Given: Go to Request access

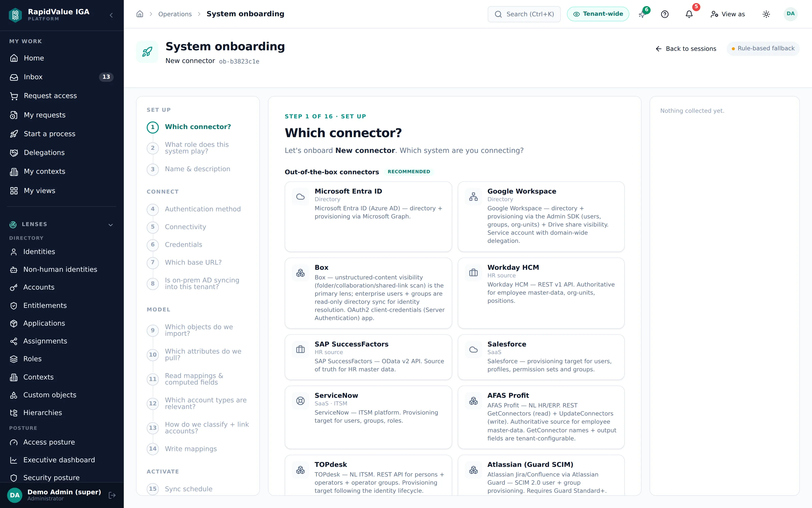Looking at the screenshot, I should (x=62, y=96).
